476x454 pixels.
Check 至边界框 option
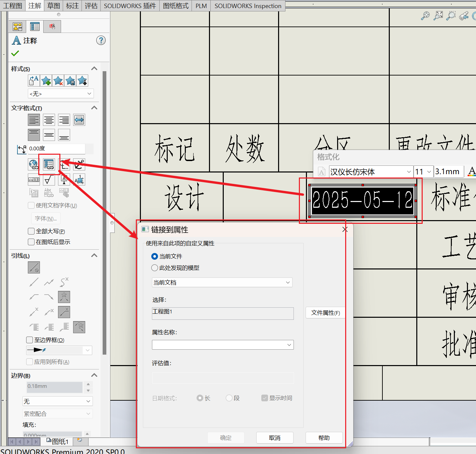tap(30, 340)
